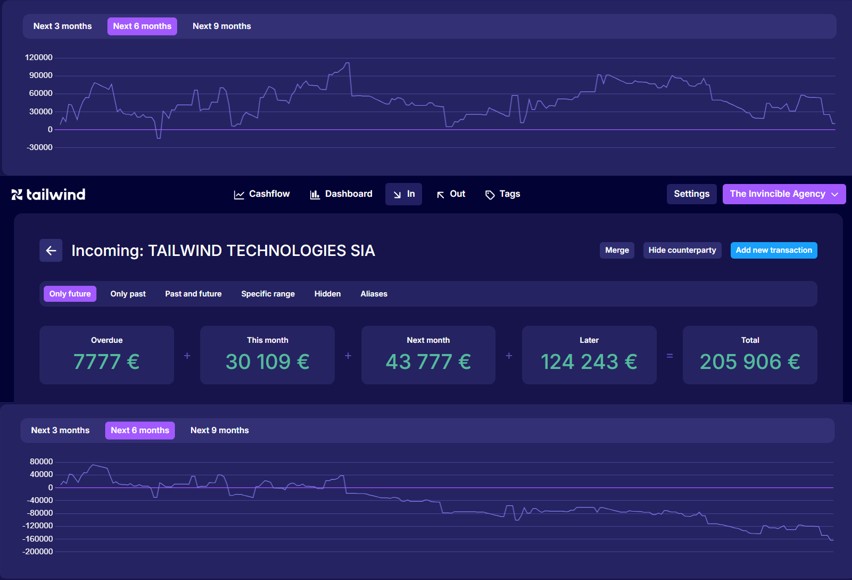Select Next 9 months in top chart
The width and height of the screenshot is (852, 580).
pyautogui.click(x=222, y=26)
